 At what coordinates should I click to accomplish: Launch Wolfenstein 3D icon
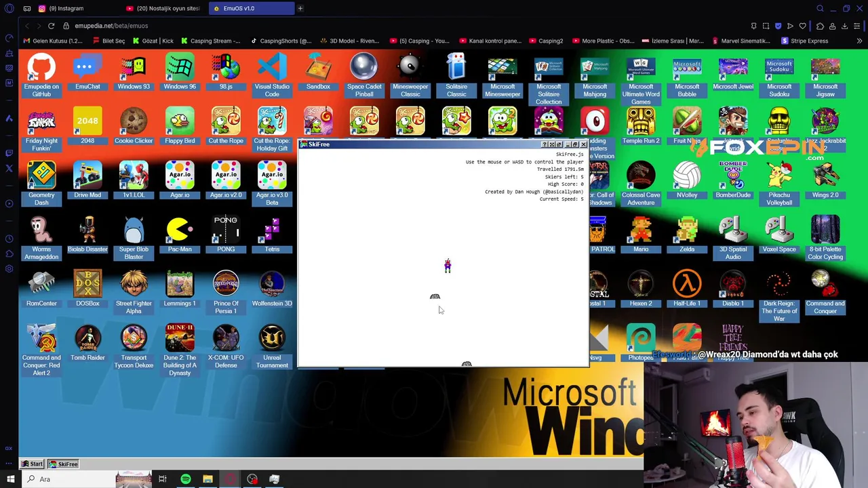point(272,289)
